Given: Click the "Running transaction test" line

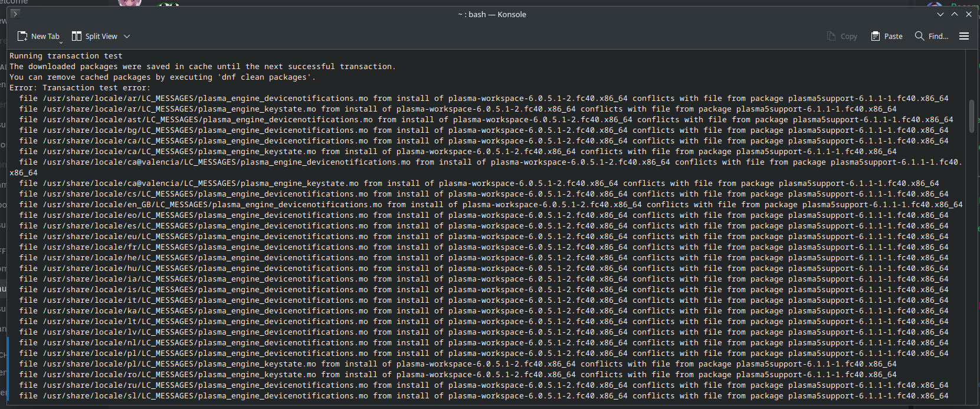Looking at the screenshot, I should pos(66,56).
